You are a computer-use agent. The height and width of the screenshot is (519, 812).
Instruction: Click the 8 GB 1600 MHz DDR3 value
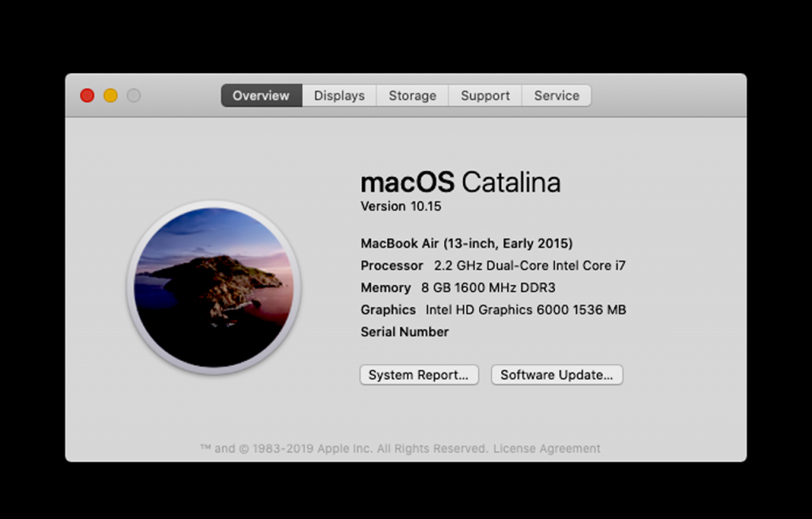pyautogui.click(x=488, y=288)
